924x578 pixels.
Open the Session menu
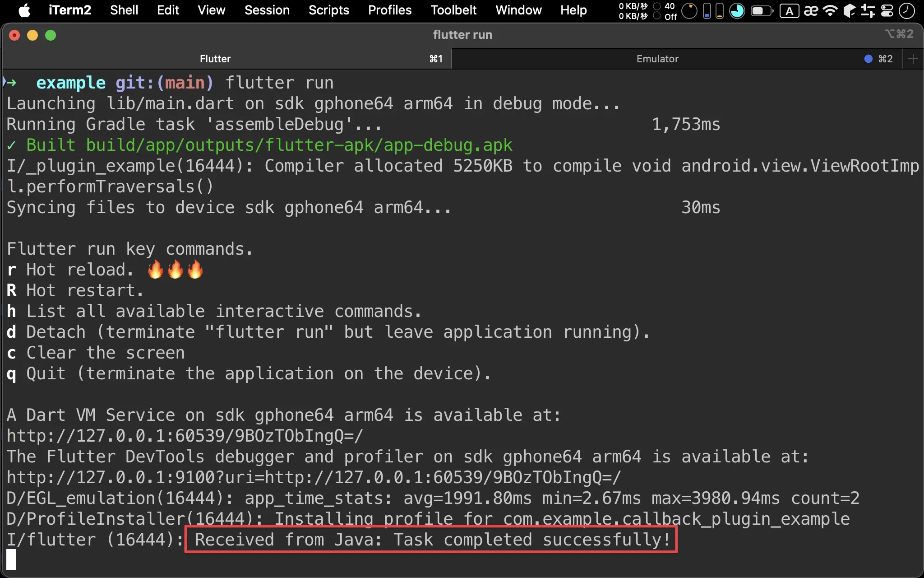tap(267, 10)
